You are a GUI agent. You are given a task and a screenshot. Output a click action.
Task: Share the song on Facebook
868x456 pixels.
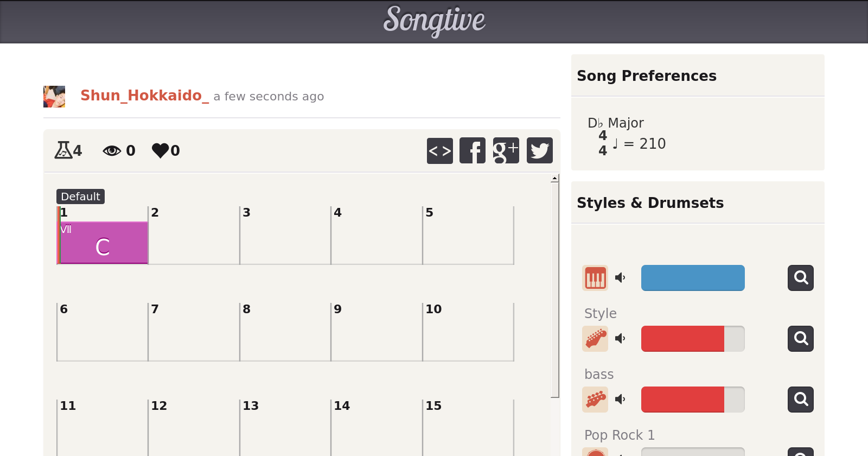(x=473, y=151)
